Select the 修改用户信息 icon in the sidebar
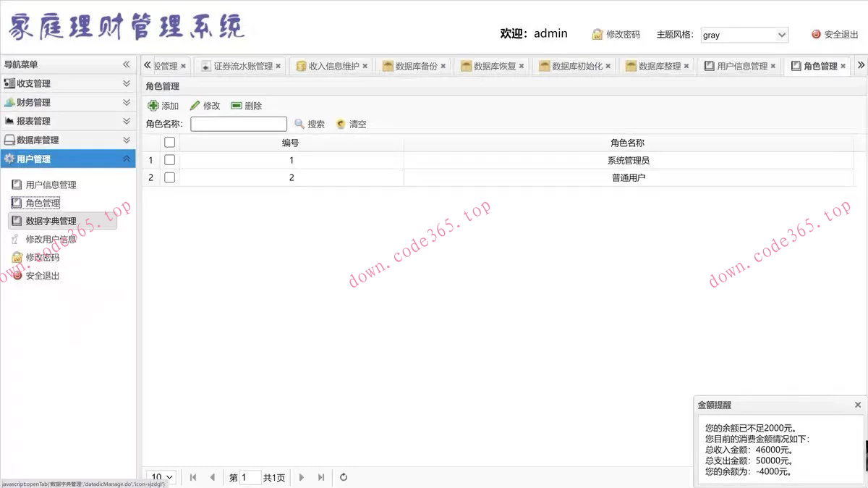Viewport: 868px width, 488px height. [x=15, y=239]
